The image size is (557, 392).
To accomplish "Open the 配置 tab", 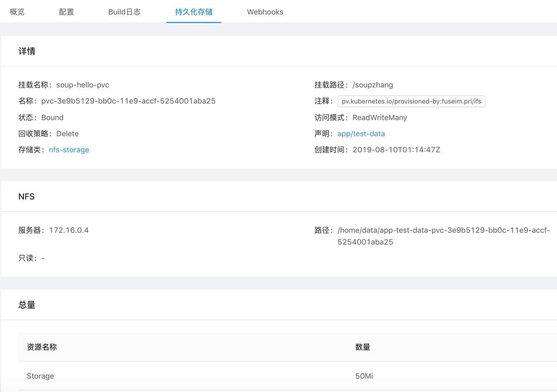I will (67, 12).
